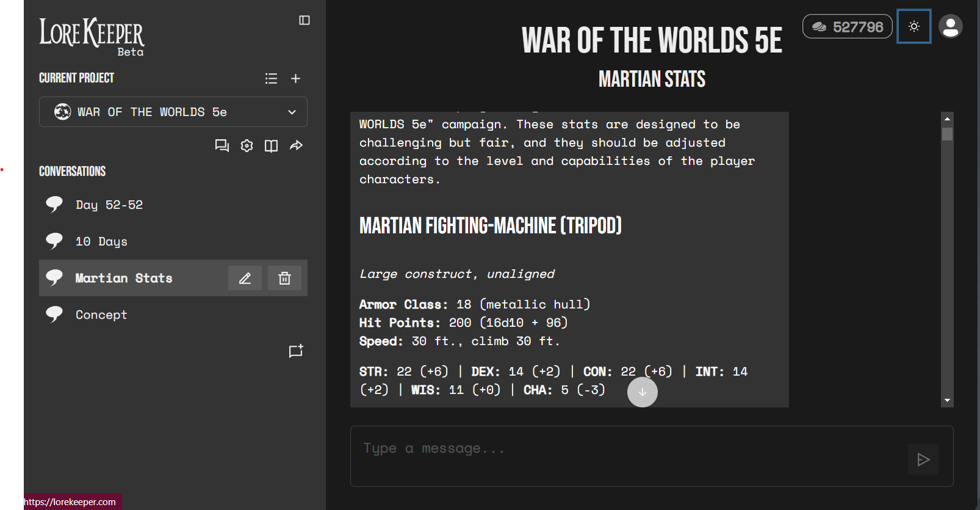Open the 10 Days conversation
The width and height of the screenshot is (980, 510).
pos(173,241)
